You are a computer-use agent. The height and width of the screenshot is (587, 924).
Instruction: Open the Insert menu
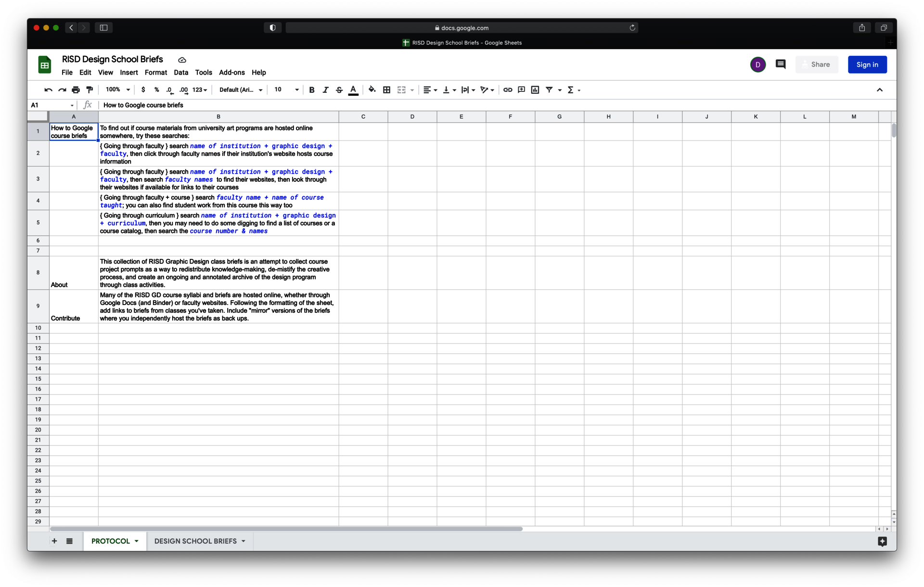[x=129, y=73]
